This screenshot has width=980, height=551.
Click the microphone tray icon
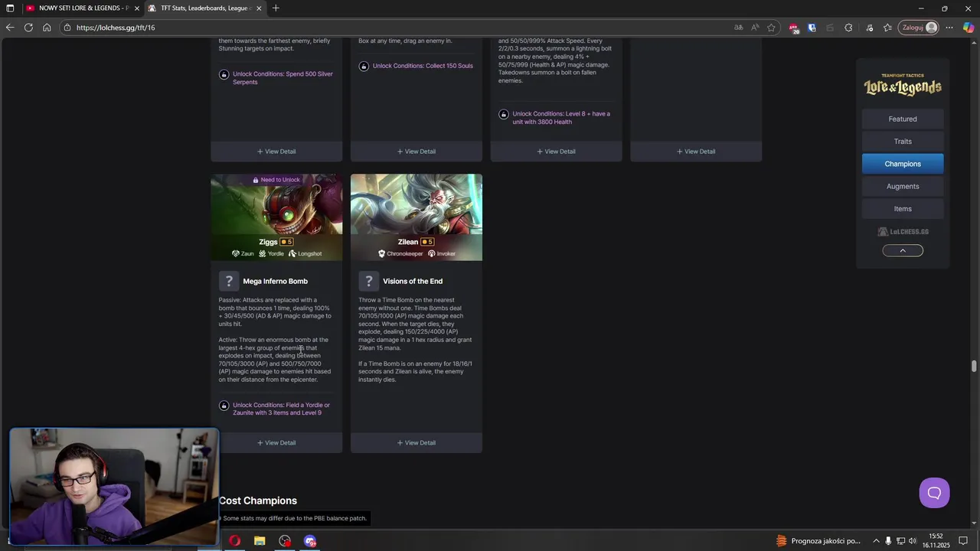pos(889,541)
